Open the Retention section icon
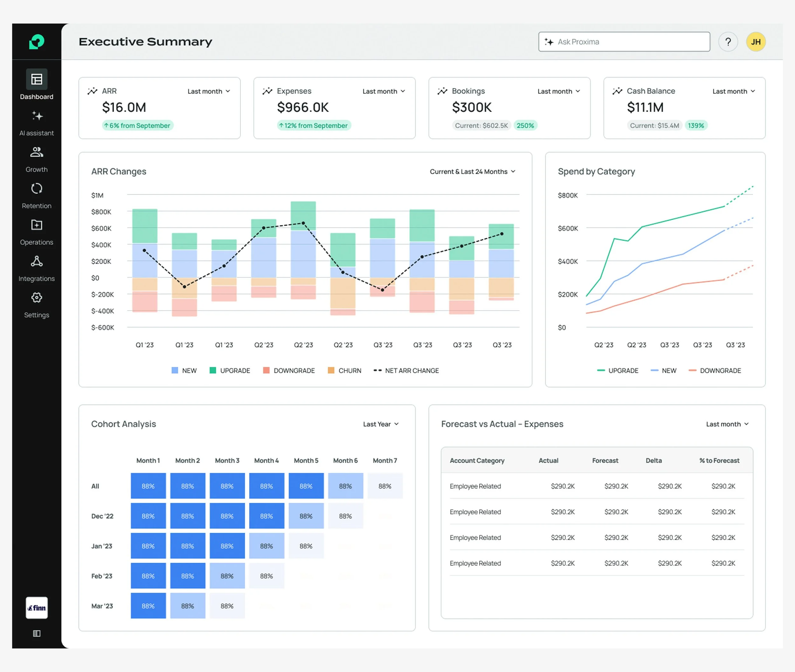This screenshot has height=672, width=795. pyautogui.click(x=37, y=189)
